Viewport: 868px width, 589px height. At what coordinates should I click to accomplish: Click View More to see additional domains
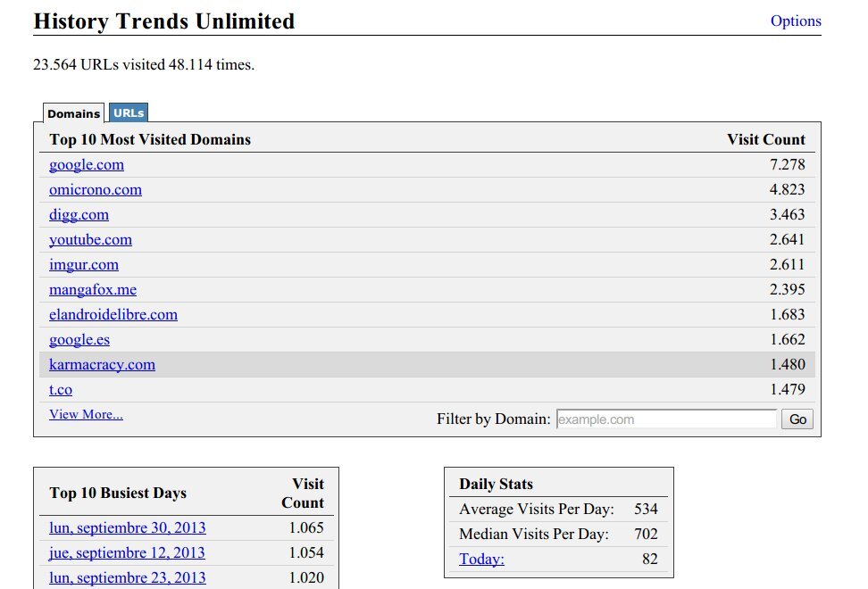coord(86,413)
